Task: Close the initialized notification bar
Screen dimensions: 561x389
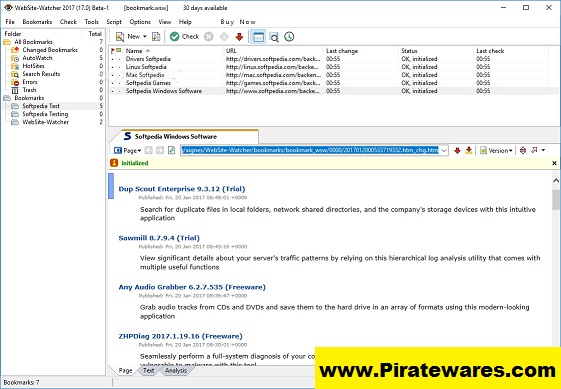Action: coord(555,163)
